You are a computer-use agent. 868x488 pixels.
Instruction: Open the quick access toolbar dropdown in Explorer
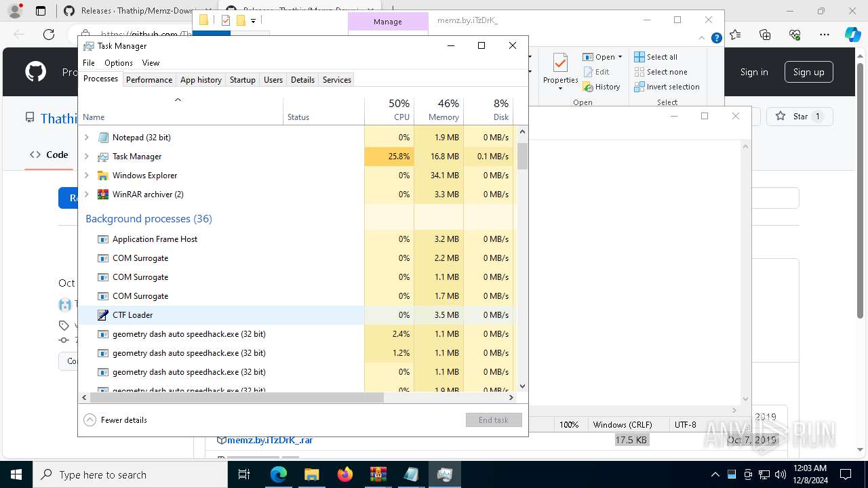point(253,21)
